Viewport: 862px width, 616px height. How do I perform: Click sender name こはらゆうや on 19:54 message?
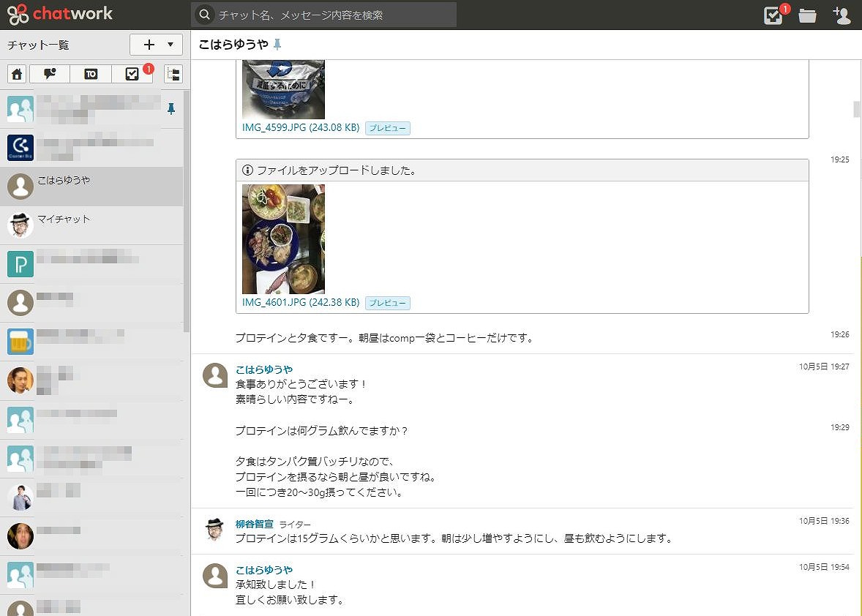coord(264,570)
